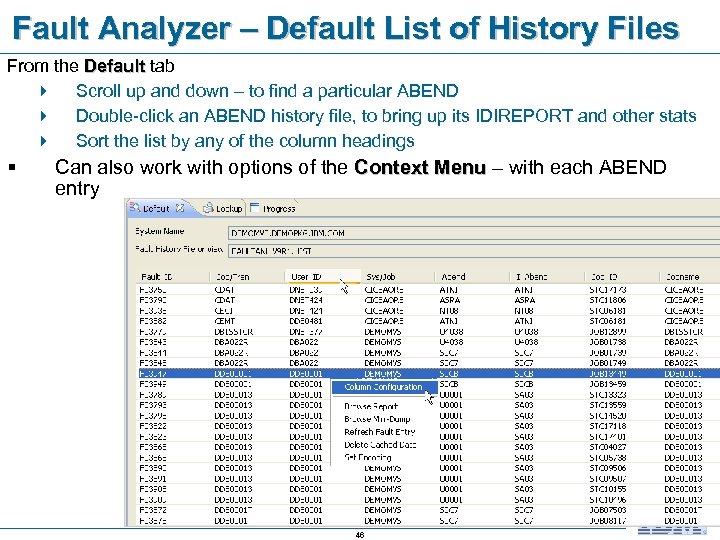The image size is (720, 540).
Task: Sort the list by Fault ID column header
Action: coord(156,277)
